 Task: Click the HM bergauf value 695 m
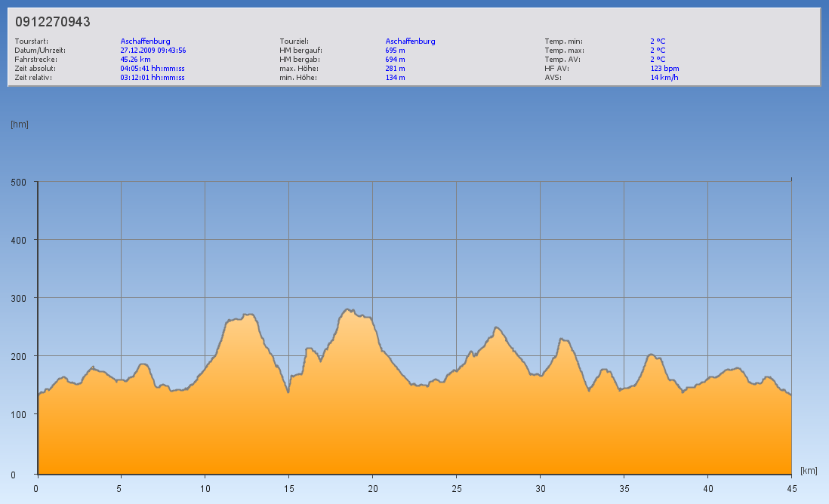pos(396,51)
